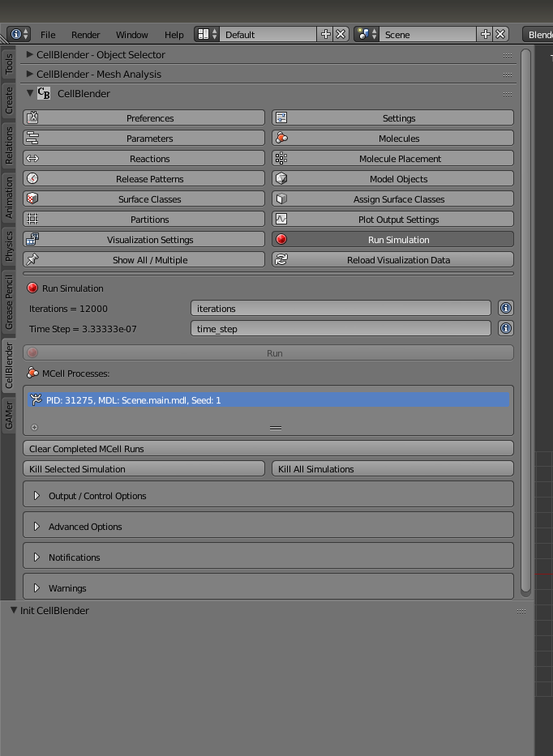Delete the Default screen layout with the X icon
553x756 pixels.
(341, 34)
